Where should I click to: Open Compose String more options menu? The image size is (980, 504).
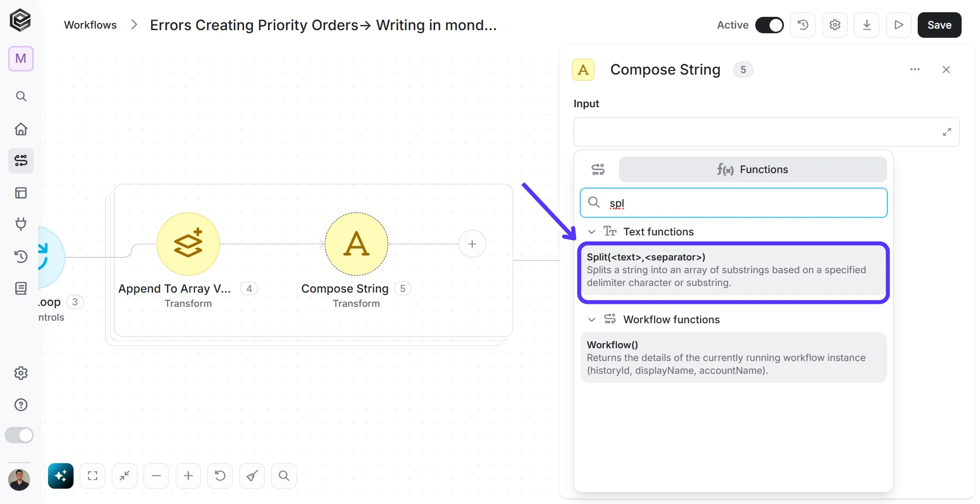coord(915,69)
